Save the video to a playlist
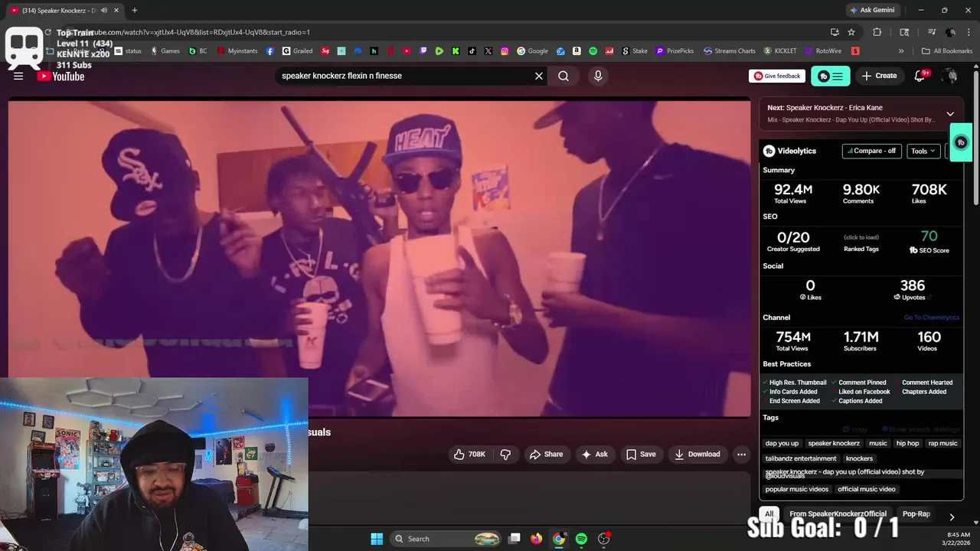The width and height of the screenshot is (980, 551). 641,454
